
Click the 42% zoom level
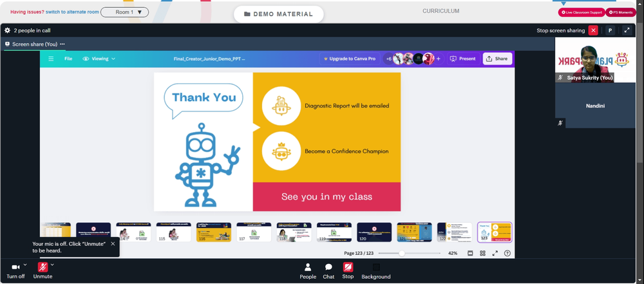(x=453, y=253)
